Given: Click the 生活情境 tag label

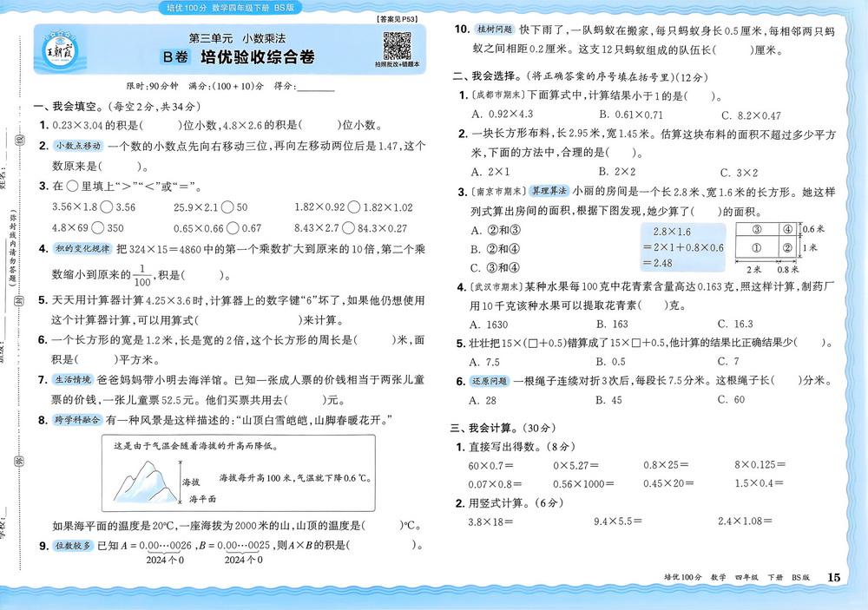Looking at the screenshot, I should [73, 379].
